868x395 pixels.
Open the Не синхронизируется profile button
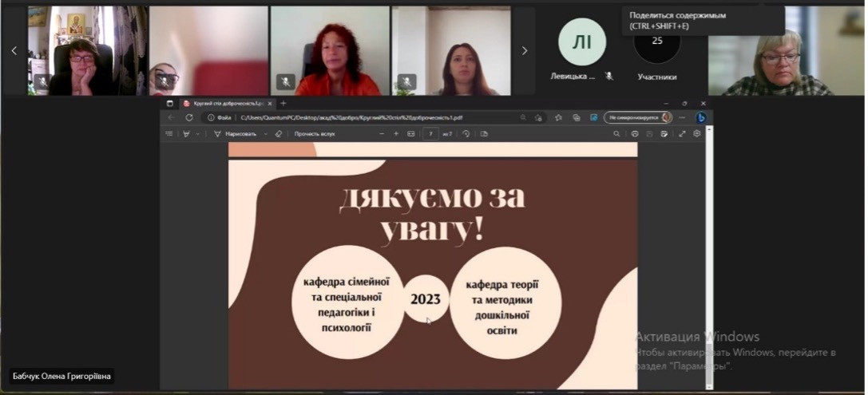(638, 117)
